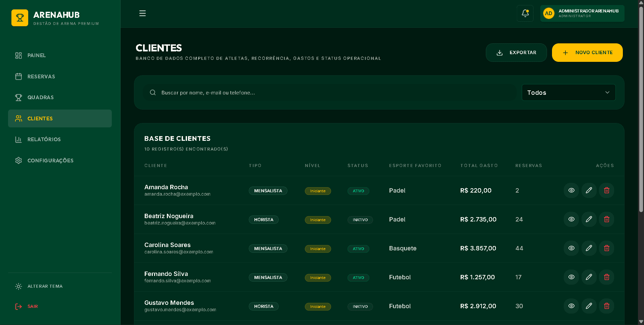
Task: Edit Beatriz Nogueira's record
Action: point(589,219)
